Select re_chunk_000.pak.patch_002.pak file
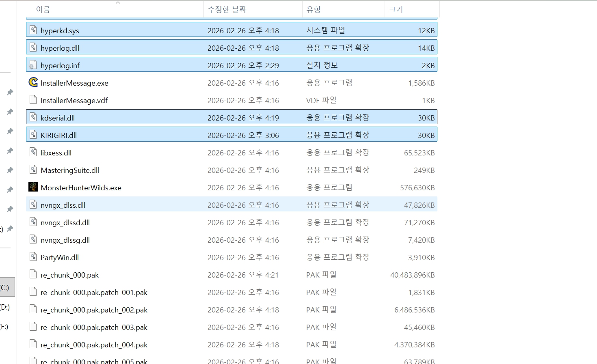 tap(94, 310)
